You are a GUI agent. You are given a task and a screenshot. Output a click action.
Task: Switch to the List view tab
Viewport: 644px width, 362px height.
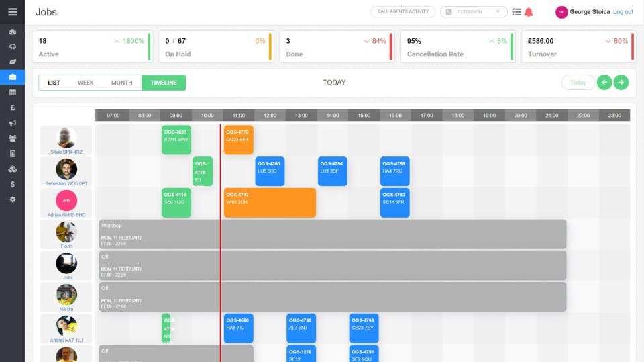(54, 82)
